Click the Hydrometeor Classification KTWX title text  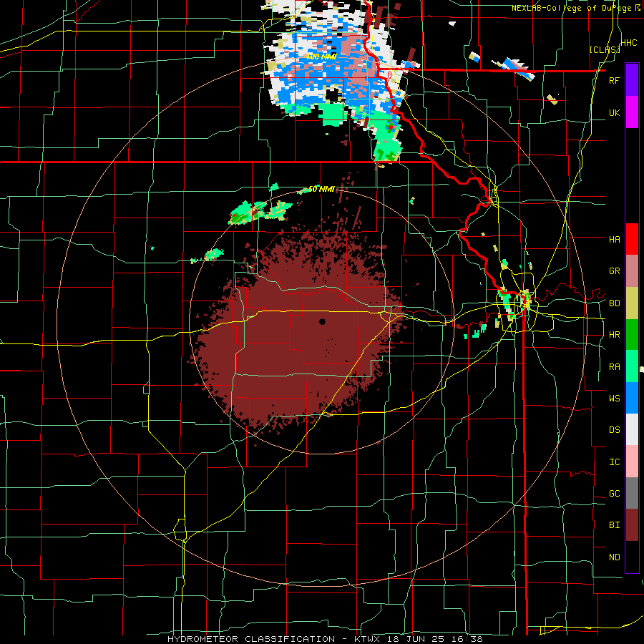[x=325, y=639]
